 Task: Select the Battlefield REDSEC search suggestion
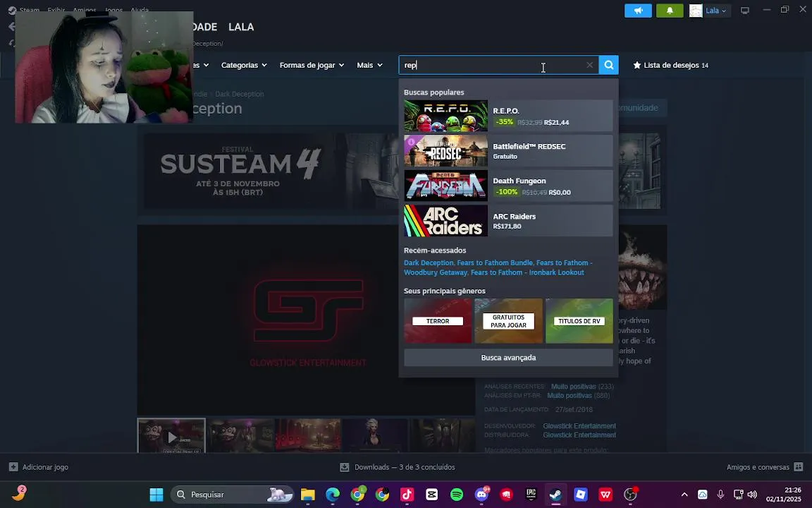(x=508, y=151)
